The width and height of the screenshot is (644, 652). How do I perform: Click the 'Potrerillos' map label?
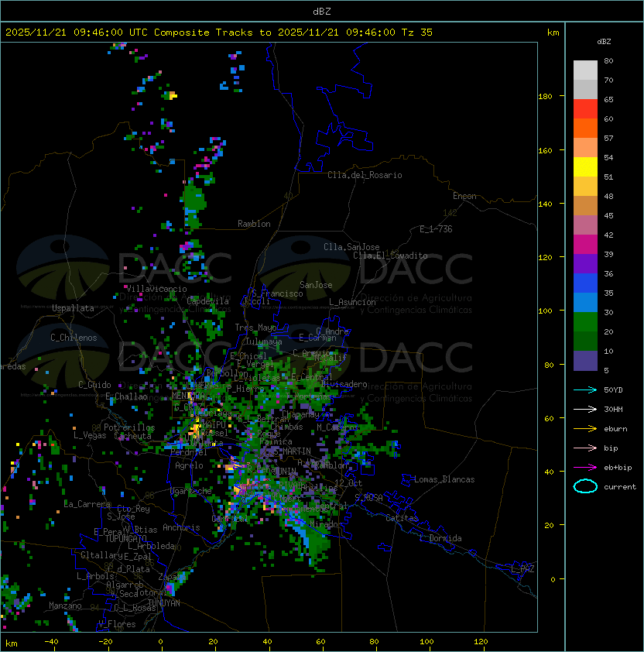click(129, 427)
